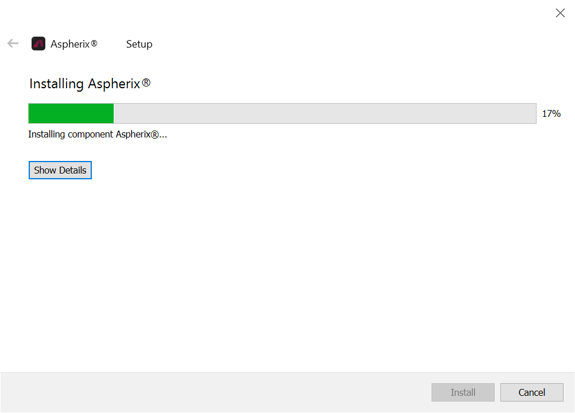Click the blank white area below Show Details
The width and height of the screenshot is (575, 413).
click(286, 275)
